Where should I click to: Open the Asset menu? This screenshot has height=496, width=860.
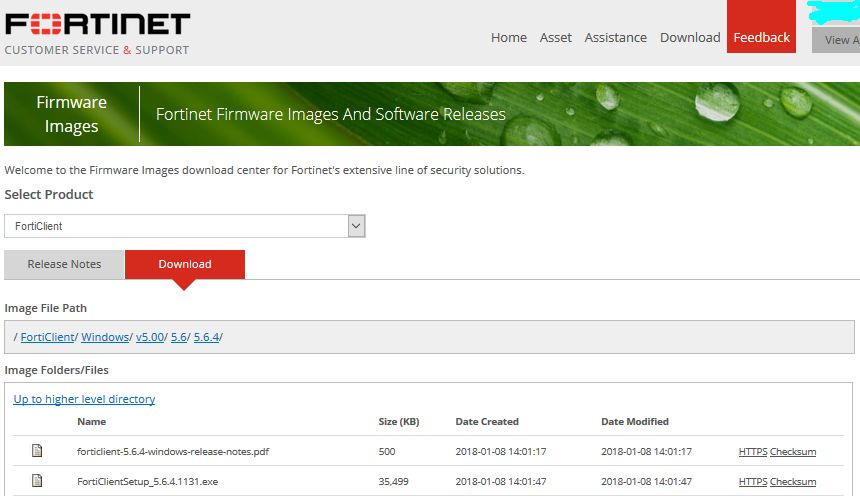[555, 37]
